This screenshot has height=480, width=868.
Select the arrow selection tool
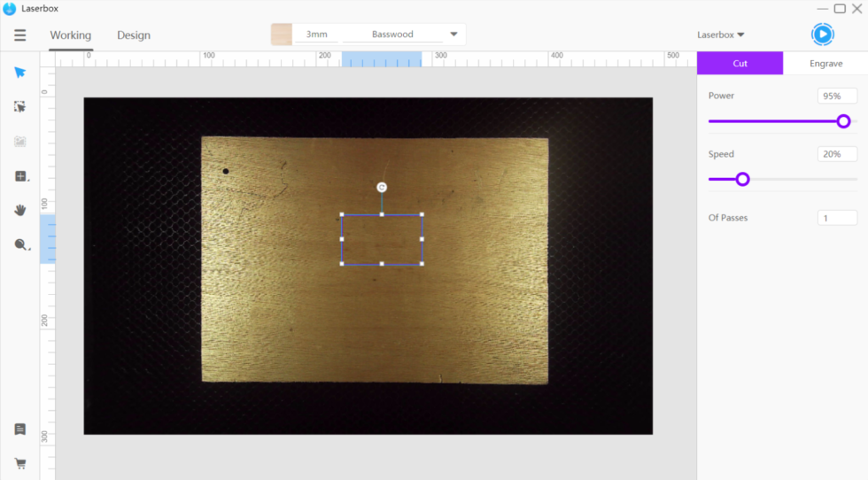20,73
